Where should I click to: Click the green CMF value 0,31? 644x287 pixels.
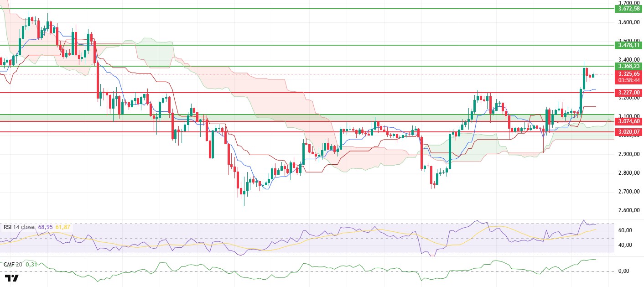pos(31,264)
